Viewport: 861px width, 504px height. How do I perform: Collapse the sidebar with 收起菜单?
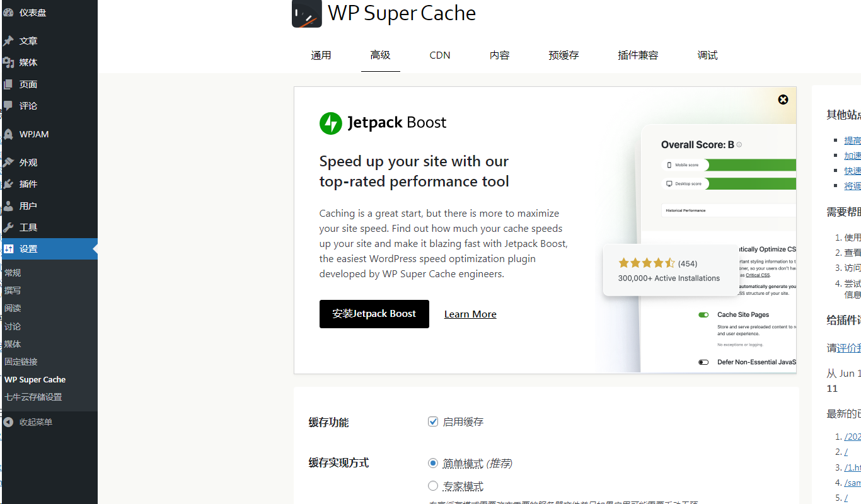[x=50, y=422]
